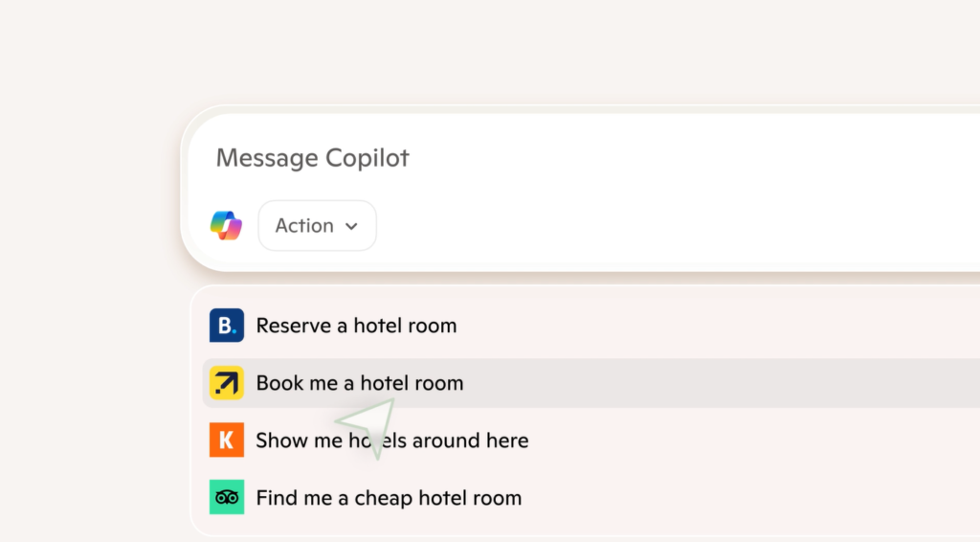Click the word Action in the mode selector
Image resolution: width=980 pixels, height=542 pixels.
[304, 226]
